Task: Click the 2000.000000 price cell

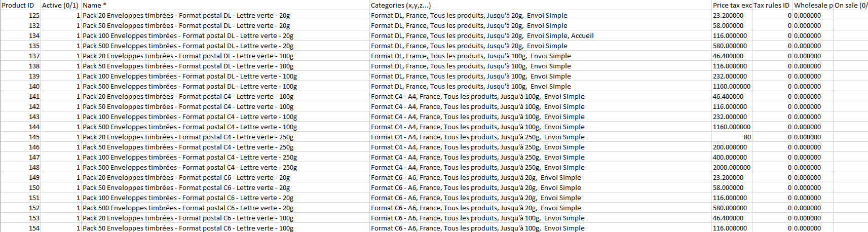Action: (x=732, y=167)
